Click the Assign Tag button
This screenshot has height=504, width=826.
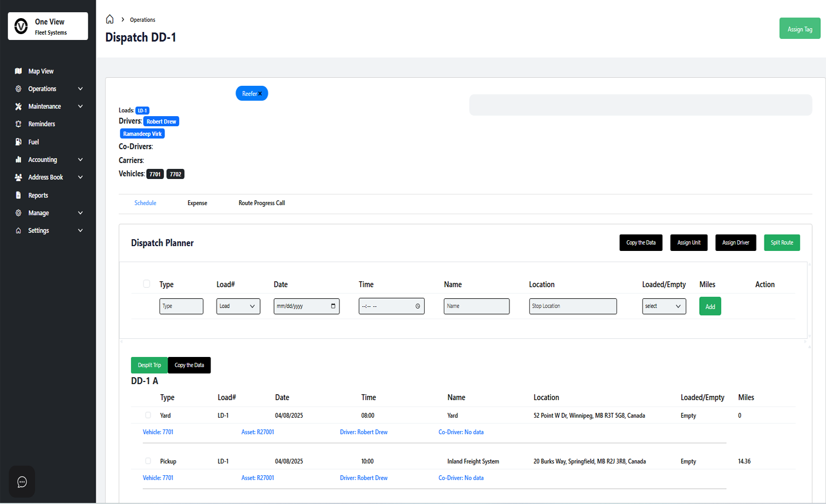[x=799, y=29]
